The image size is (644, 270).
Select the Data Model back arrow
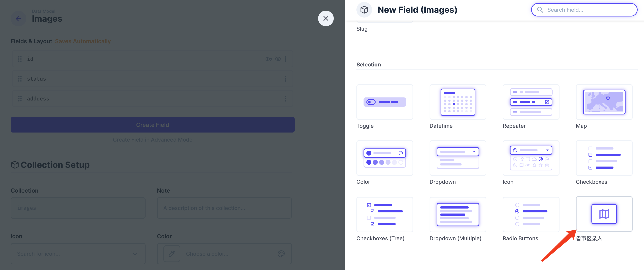coord(18,18)
